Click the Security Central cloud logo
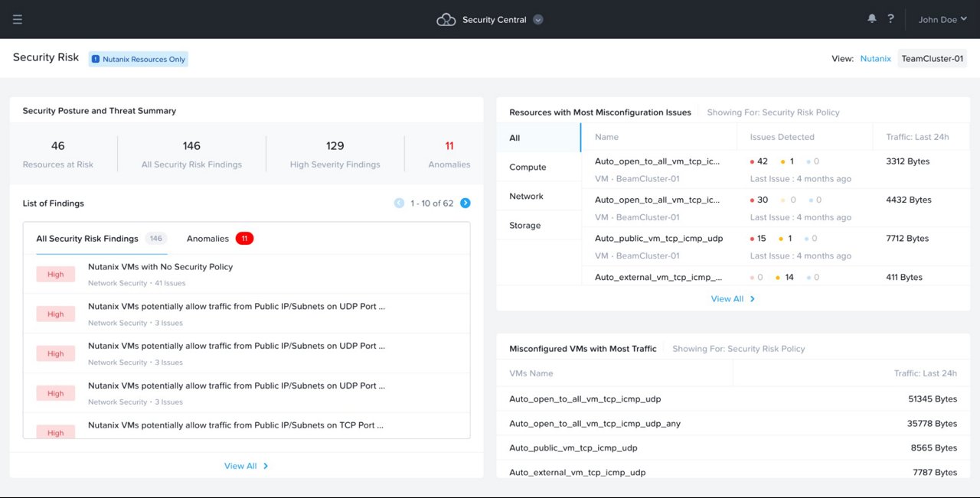980x498 pixels. coord(444,18)
